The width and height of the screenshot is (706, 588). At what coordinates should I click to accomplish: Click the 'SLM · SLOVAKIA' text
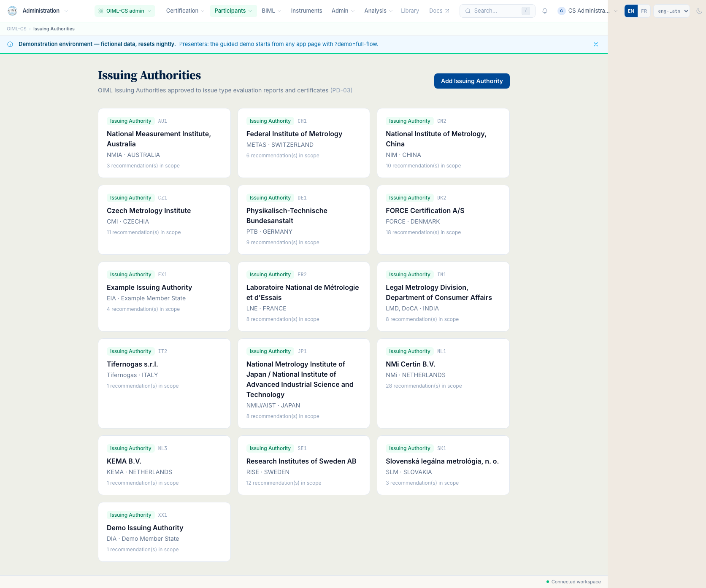[409, 472]
